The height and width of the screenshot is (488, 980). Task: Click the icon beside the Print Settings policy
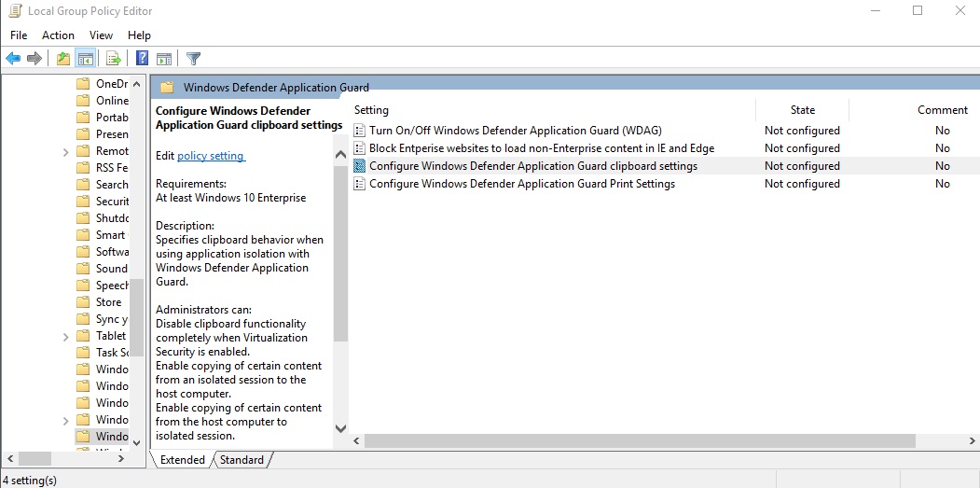tap(359, 183)
